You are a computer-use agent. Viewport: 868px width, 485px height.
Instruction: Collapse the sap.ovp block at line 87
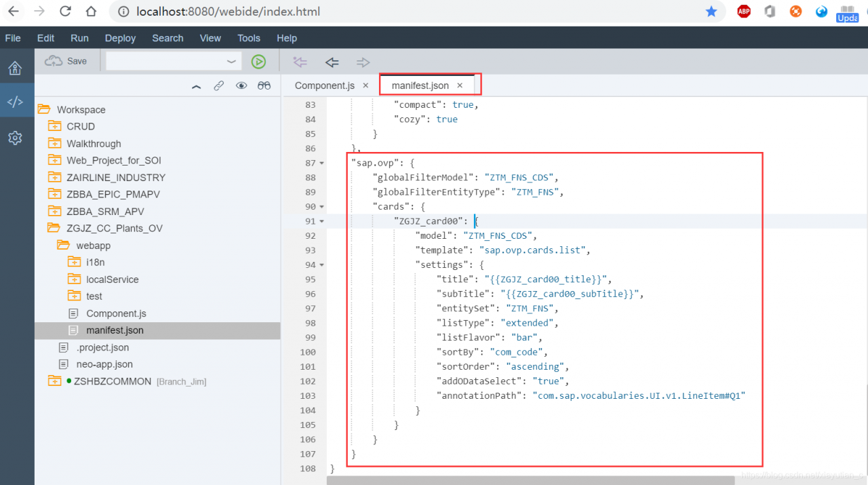click(x=321, y=163)
